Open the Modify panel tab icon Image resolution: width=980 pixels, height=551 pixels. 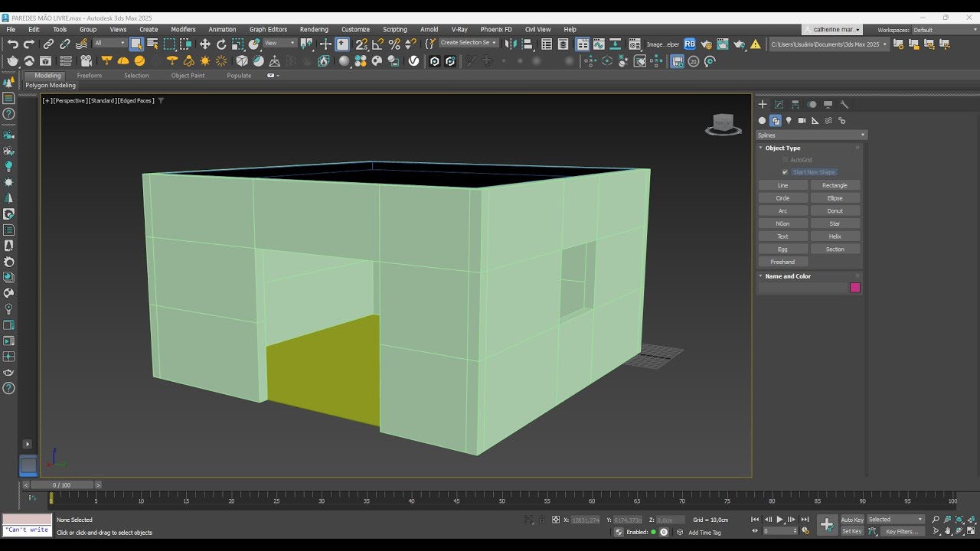tap(779, 104)
